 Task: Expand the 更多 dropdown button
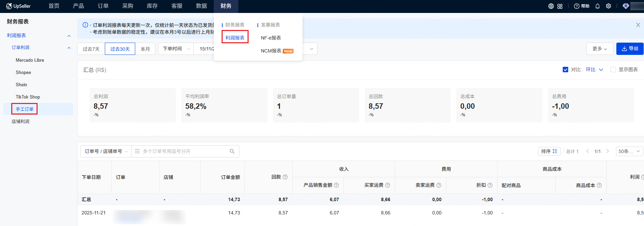click(600, 49)
